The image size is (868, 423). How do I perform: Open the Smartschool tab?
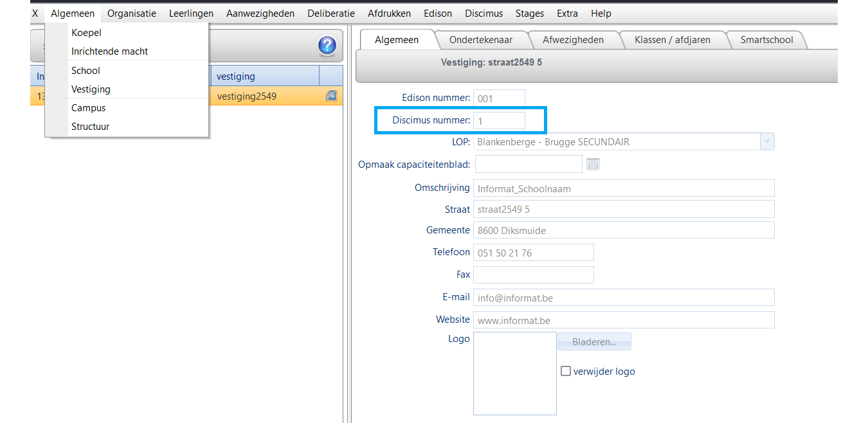click(x=766, y=40)
